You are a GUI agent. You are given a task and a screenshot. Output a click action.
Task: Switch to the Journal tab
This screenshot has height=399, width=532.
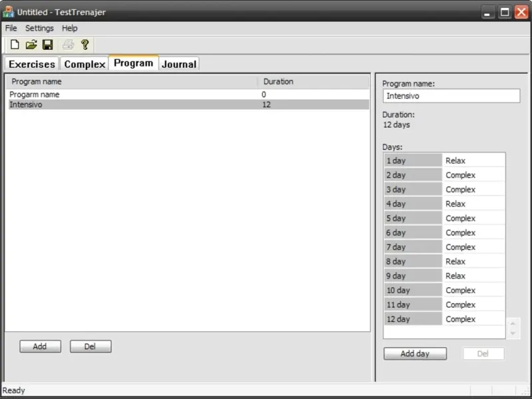point(179,64)
